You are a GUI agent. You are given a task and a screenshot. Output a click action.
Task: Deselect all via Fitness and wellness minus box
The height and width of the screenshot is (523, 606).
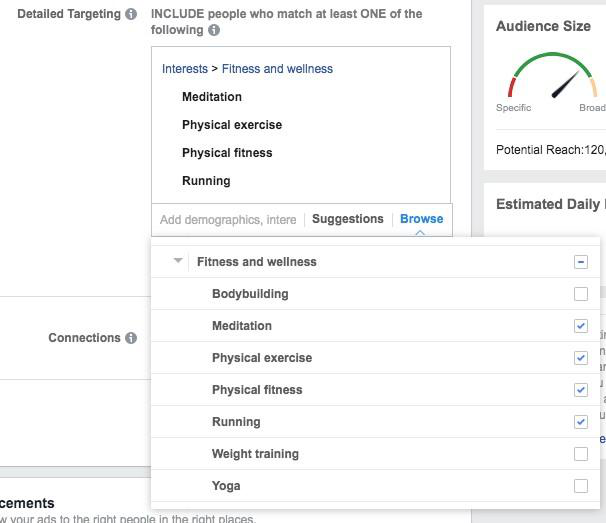pos(581,262)
